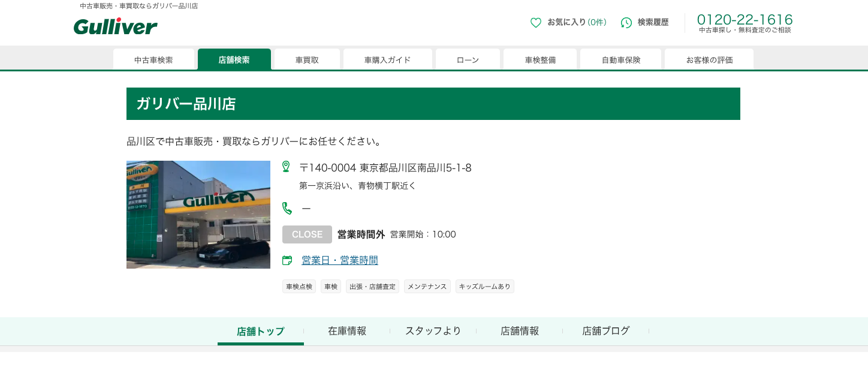
Task: Select the 店舗トップ sub-tab
Action: (261, 331)
